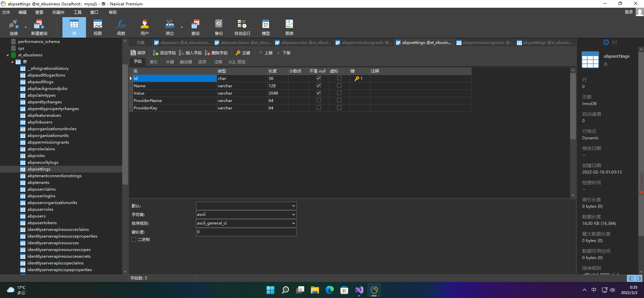The image size is (644, 298).
Task: Collapse the 表 tables tree node
Action: (12, 62)
